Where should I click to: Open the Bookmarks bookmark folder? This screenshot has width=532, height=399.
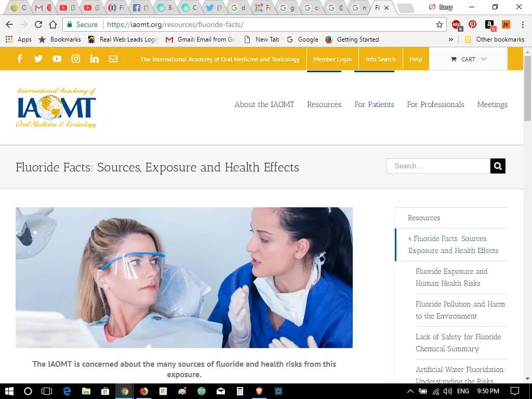(60, 39)
